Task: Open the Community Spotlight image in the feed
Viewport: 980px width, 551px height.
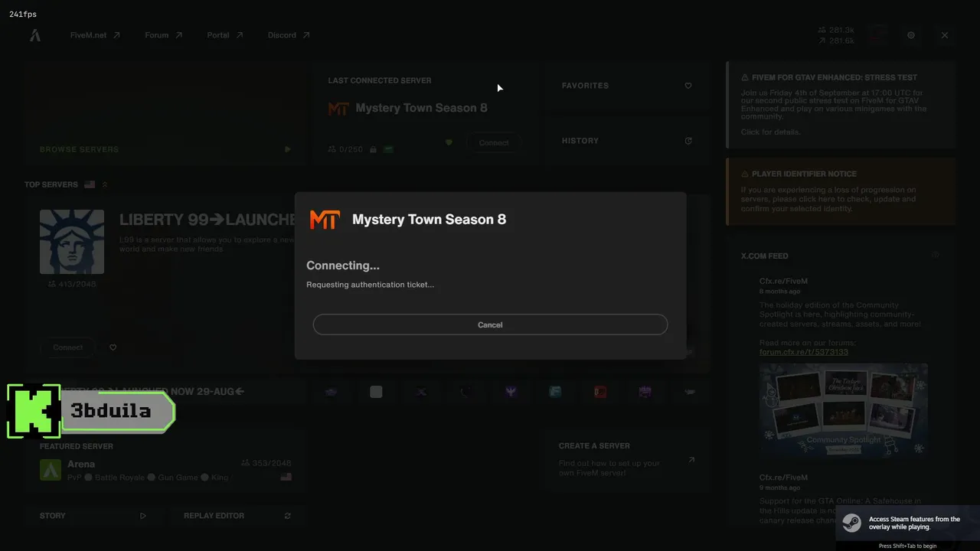Action: click(x=844, y=411)
